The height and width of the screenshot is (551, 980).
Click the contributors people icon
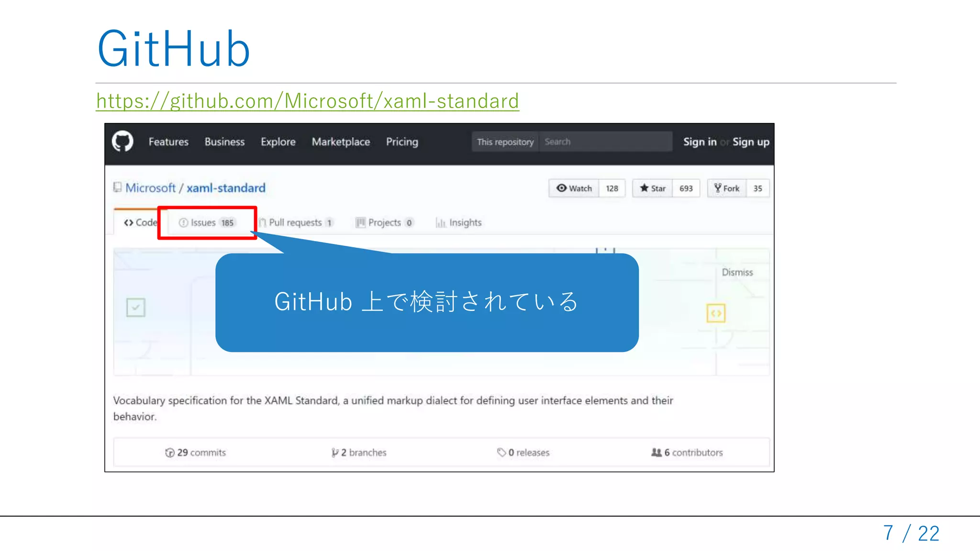(656, 452)
